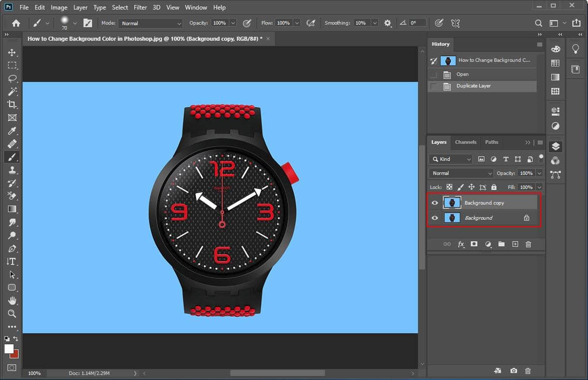588x380 pixels.
Task: Toggle the Duplicate Layer history state snapshot
Action: coord(432,85)
